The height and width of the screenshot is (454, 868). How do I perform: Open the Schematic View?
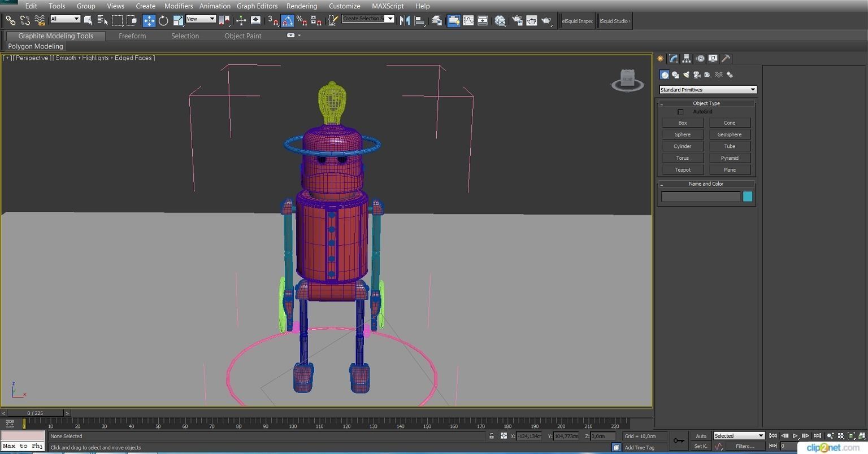(483, 20)
